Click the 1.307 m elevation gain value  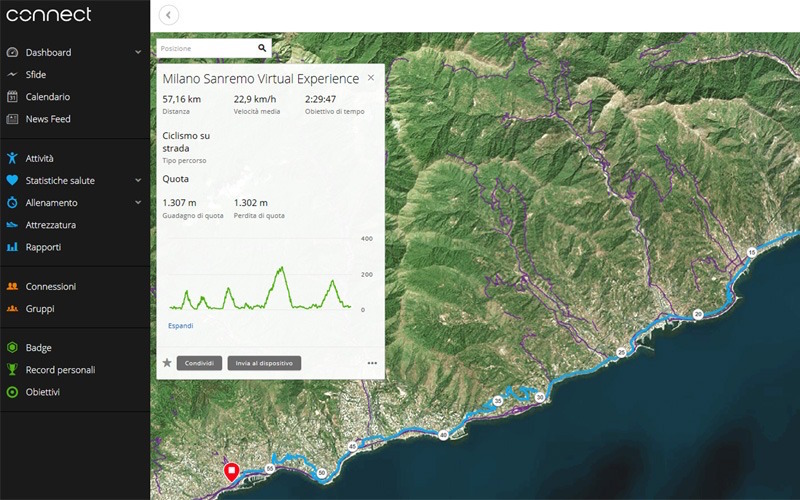[x=179, y=203]
